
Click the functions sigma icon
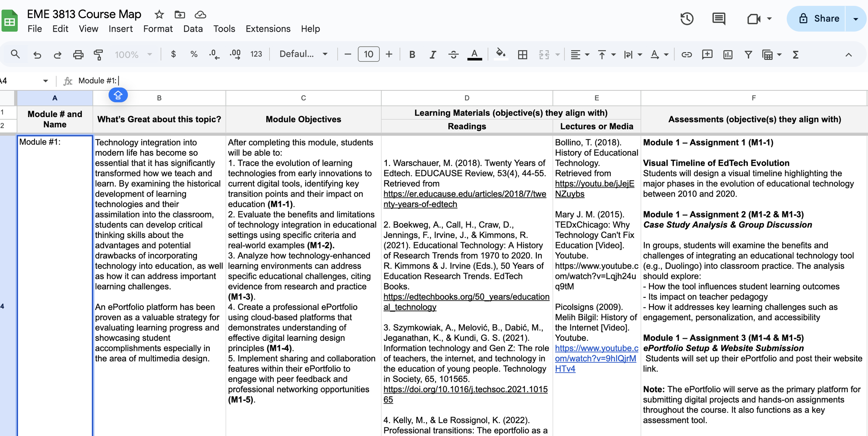point(795,55)
